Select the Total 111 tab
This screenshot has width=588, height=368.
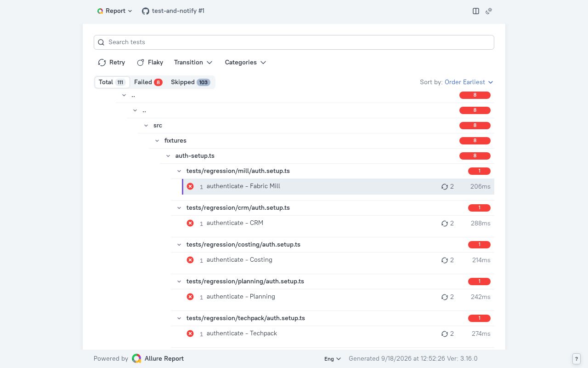[x=112, y=82]
